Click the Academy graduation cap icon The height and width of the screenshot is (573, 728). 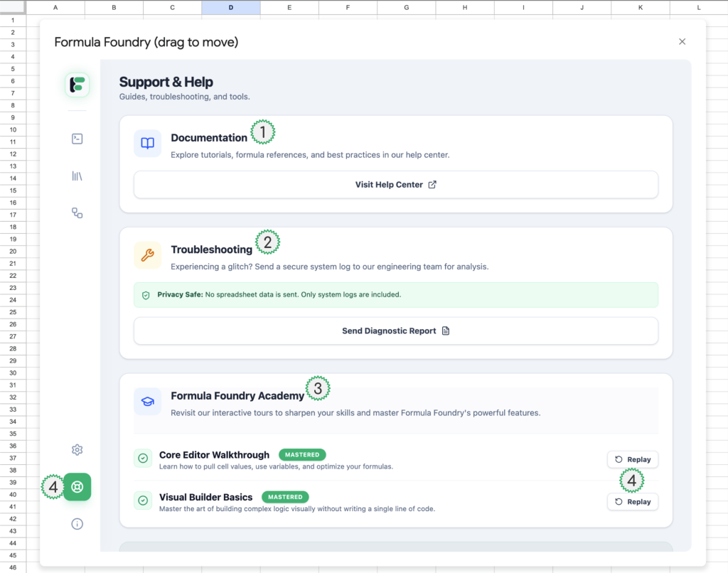[x=147, y=401]
